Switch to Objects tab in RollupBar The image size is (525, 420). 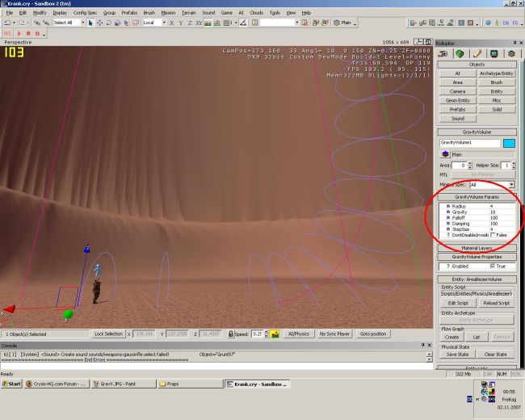443,53
